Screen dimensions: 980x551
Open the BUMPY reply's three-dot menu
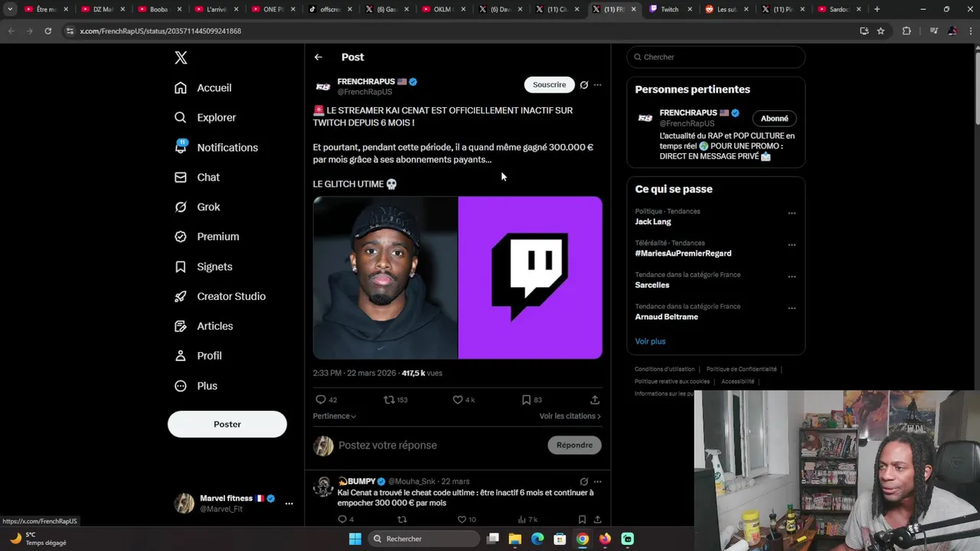pos(598,482)
